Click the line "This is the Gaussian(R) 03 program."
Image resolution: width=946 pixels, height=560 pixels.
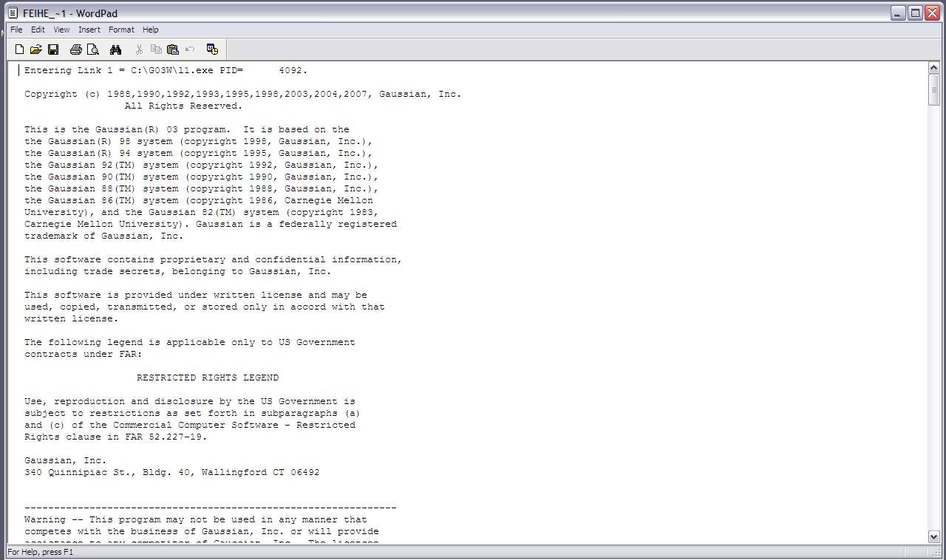[186, 129]
